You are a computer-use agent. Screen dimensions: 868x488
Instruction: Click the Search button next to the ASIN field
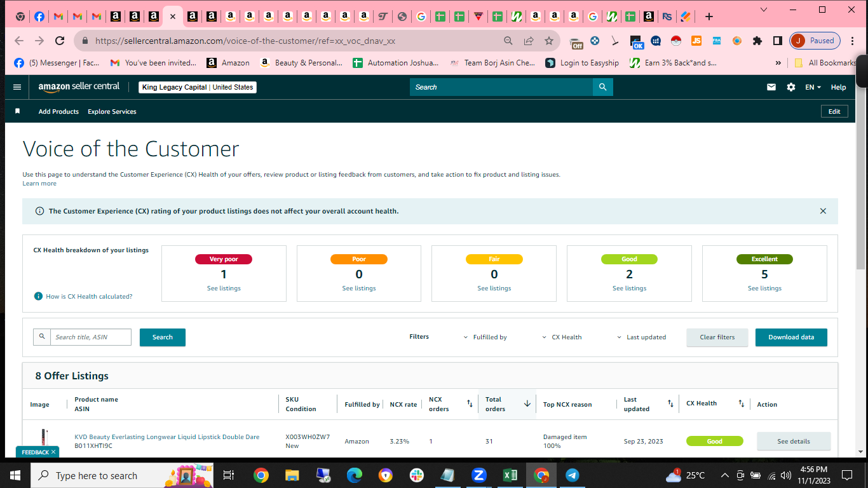point(163,337)
